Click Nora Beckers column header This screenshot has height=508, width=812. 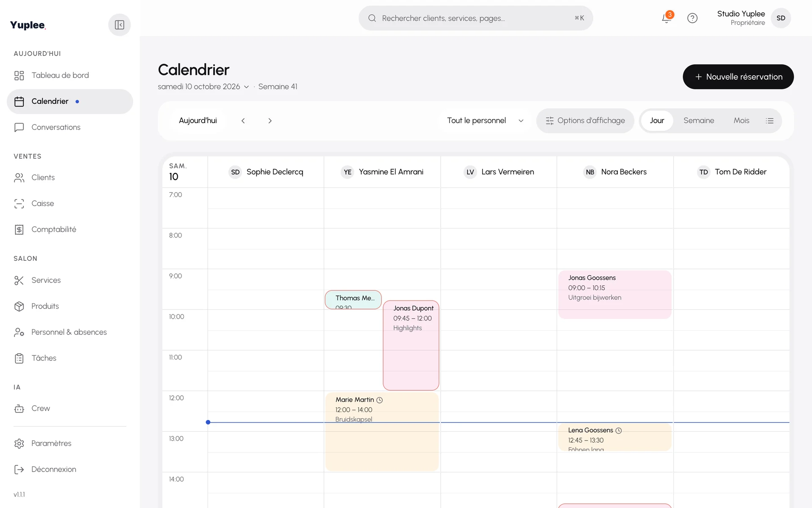615,172
